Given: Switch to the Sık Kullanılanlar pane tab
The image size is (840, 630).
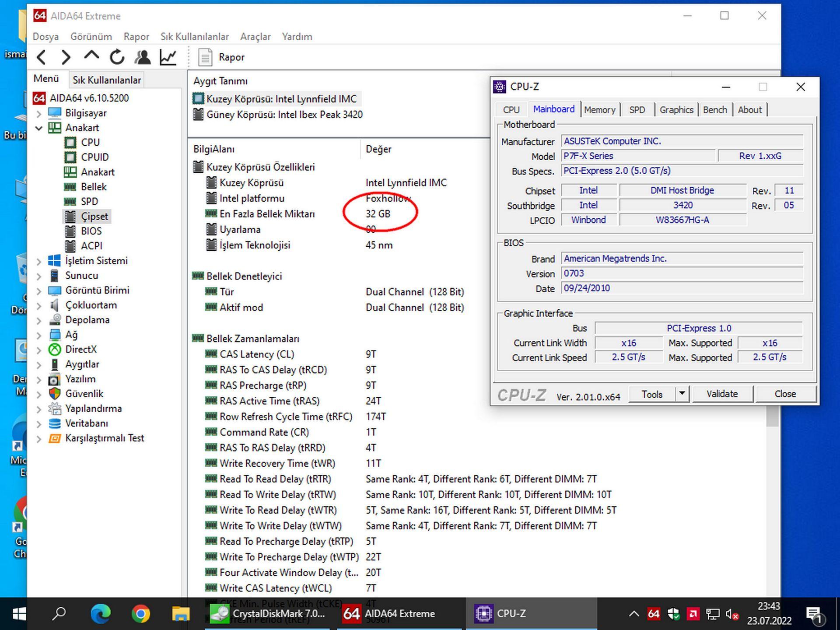Looking at the screenshot, I should tap(107, 80).
